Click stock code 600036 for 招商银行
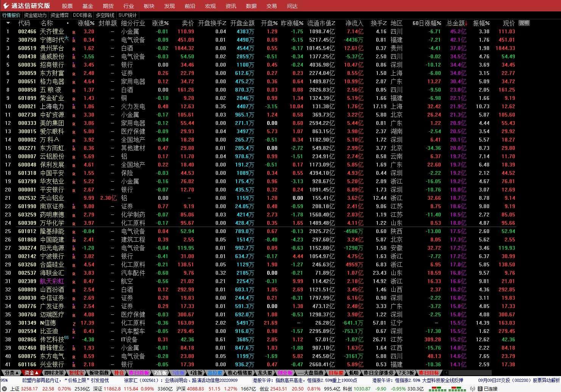Image resolution: width=561 pixels, height=392 pixels. (27, 65)
